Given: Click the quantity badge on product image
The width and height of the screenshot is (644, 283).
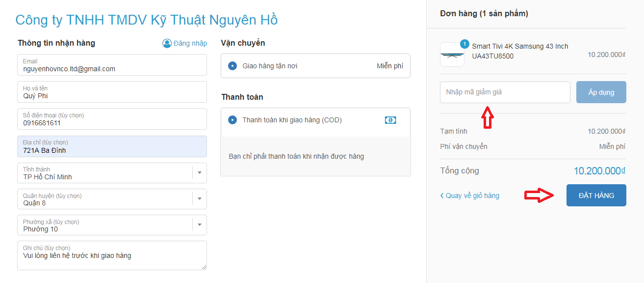Looking at the screenshot, I should point(464,44).
